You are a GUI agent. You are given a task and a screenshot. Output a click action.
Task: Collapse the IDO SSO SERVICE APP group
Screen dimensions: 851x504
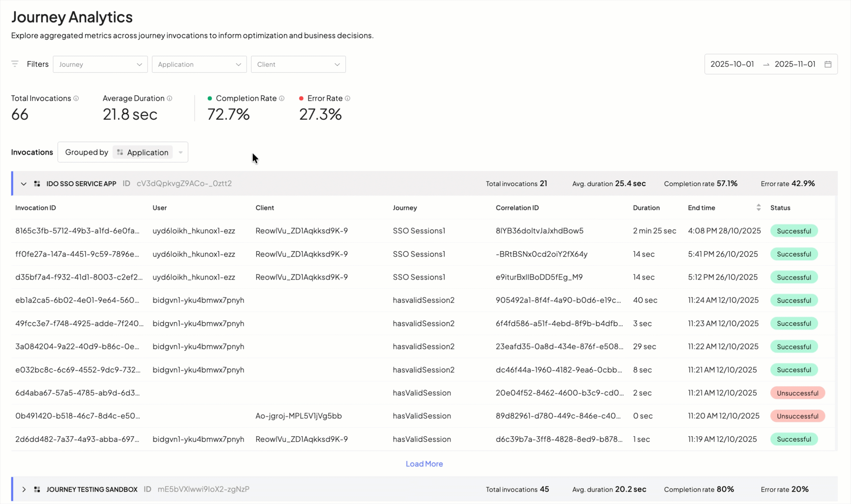click(x=23, y=184)
